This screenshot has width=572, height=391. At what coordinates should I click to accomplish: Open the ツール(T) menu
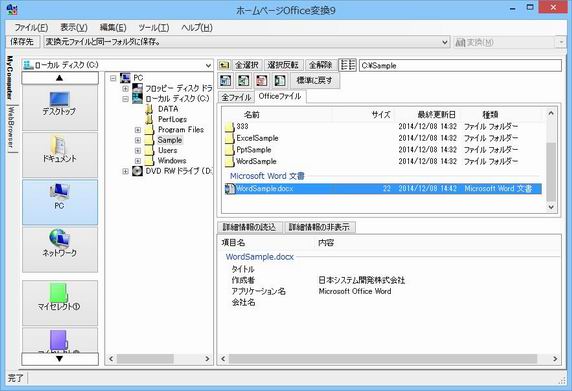point(154,27)
